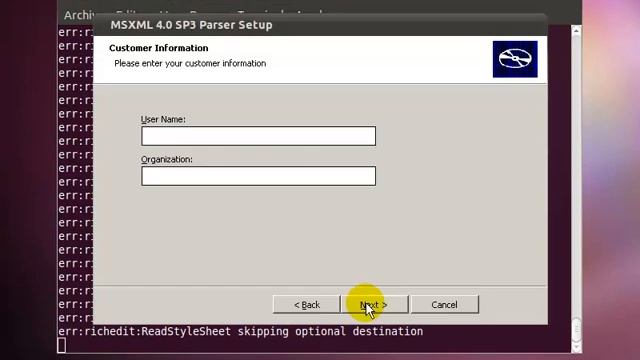Viewport: 640px width, 360px height.
Task: Click the Next button in the setup wizard
Action: pyautogui.click(x=375, y=304)
